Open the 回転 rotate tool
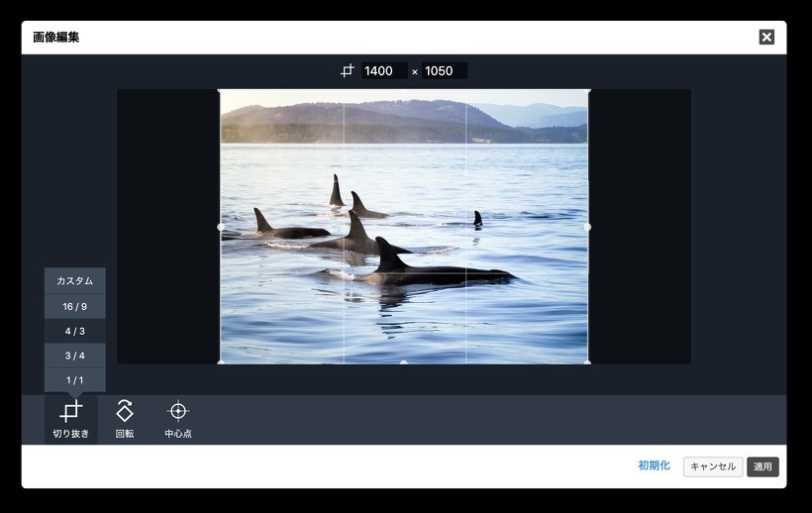The image size is (812, 513). (125, 419)
